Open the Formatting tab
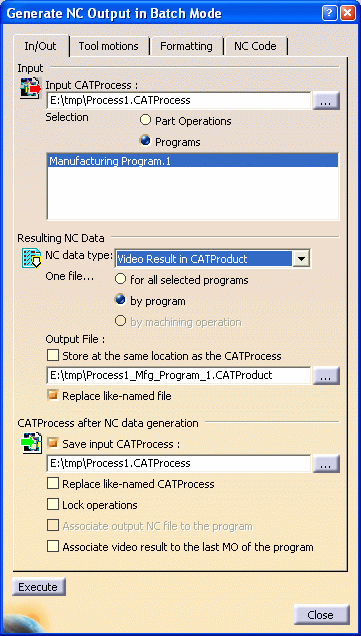Screen dimensions: 361x636 pos(186,46)
